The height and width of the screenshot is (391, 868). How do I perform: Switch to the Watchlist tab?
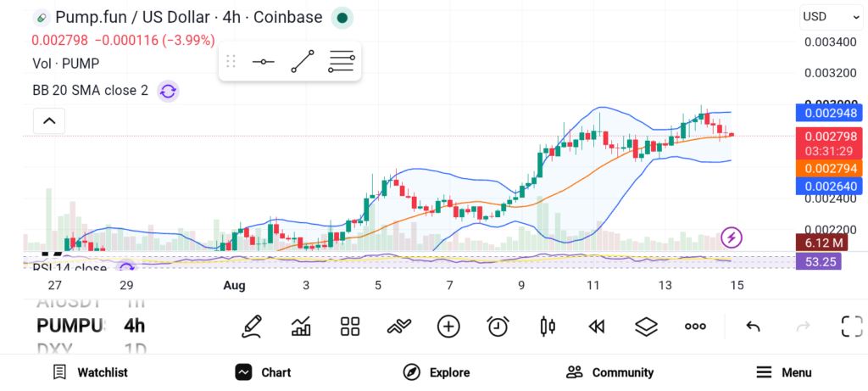pyautogui.click(x=90, y=372)
